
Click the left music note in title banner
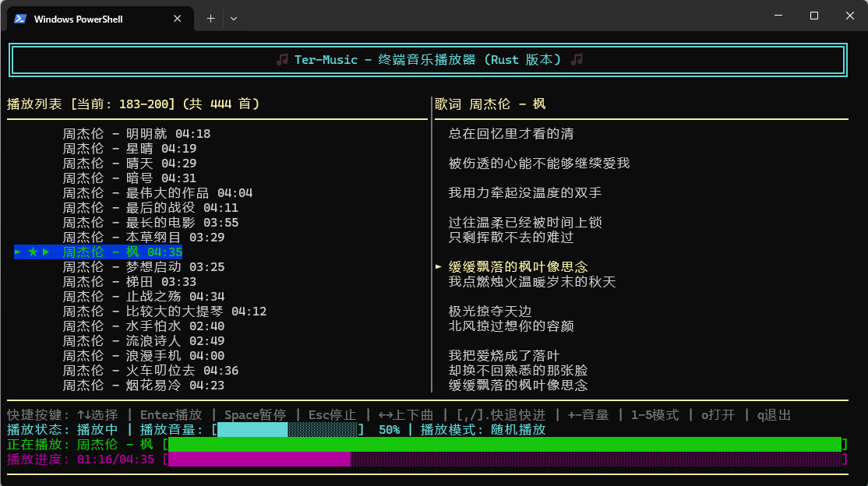click(x=282, y=60)
